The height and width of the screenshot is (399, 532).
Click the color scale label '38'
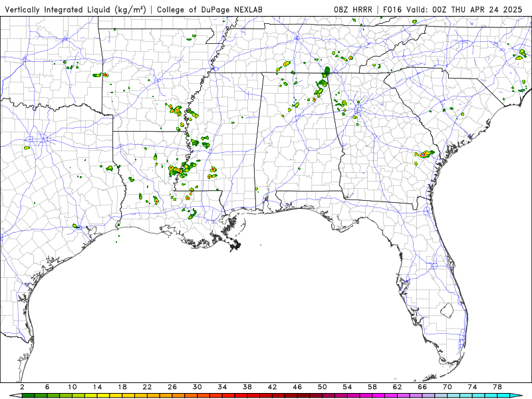[247, 387]
